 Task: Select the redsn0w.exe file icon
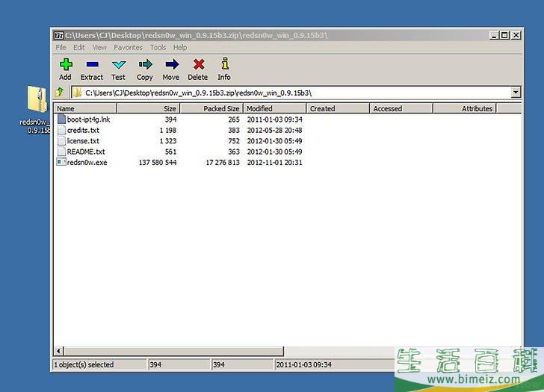click(x=61, y=162)
